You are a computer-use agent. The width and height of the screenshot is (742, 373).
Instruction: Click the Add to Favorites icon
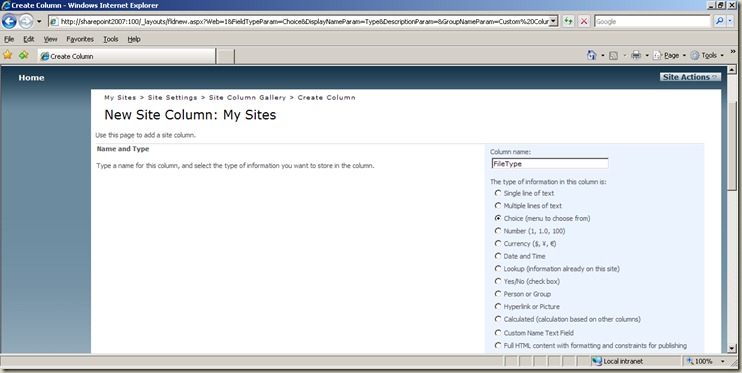(x=24, y=55)
